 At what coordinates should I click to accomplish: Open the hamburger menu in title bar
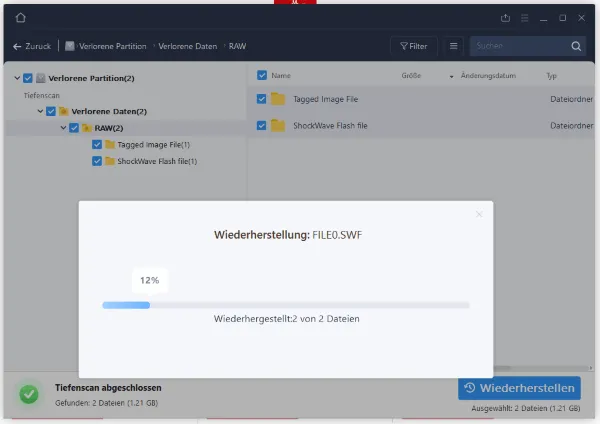[525, 18]
